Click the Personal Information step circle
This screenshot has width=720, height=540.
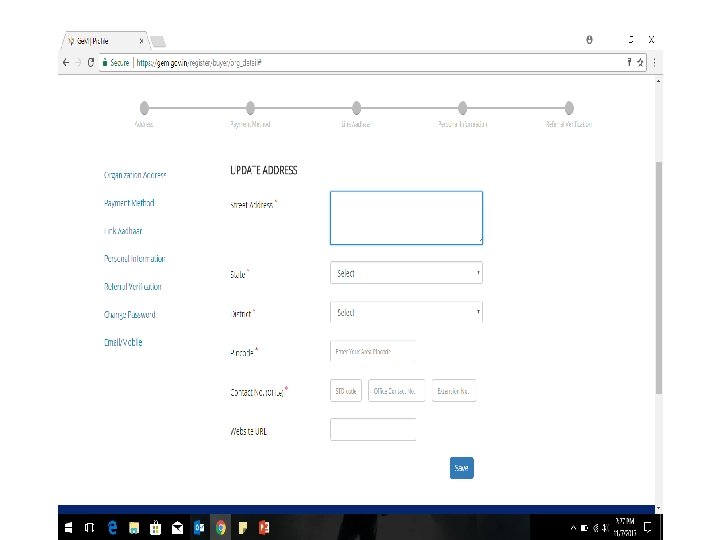462,108
